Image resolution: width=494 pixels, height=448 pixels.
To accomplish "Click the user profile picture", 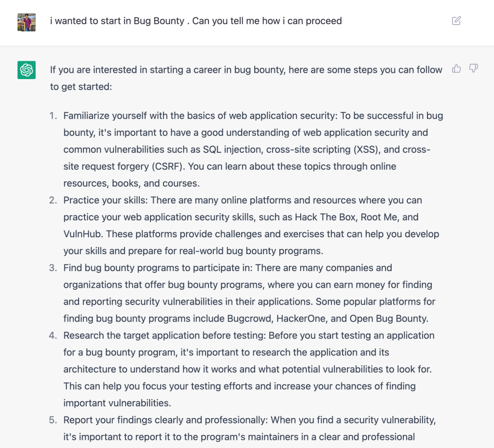I will tap(27, 22).
